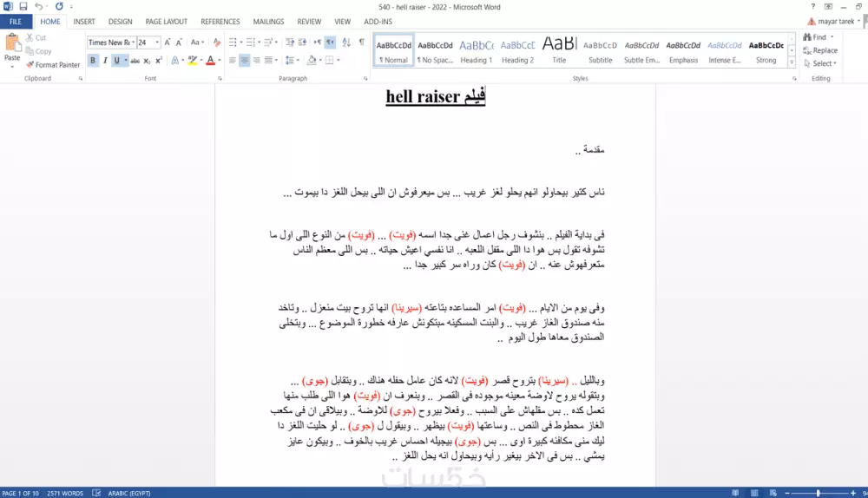Click Replace in Editing group
This screenshot has width=868, height=498.
pyautogui.click(x=820, y=50)
